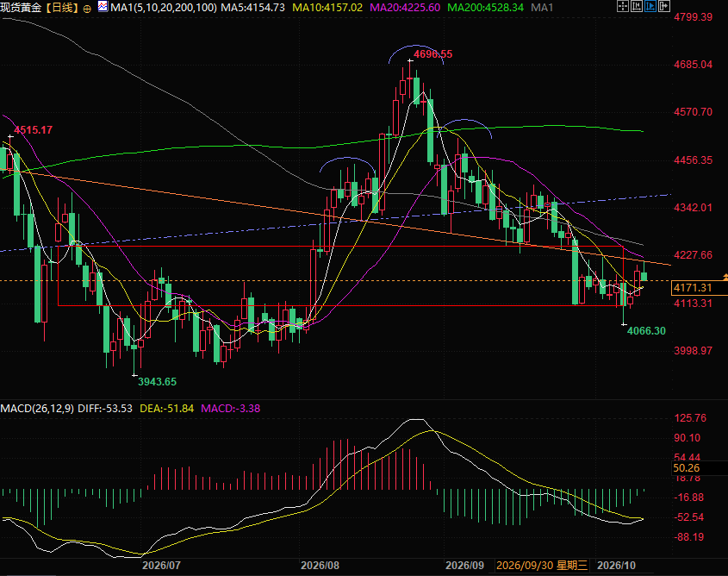This screenshot has width=728, height=576.
Task: Click the panel export arrow icon
Action: coord(664,6)
